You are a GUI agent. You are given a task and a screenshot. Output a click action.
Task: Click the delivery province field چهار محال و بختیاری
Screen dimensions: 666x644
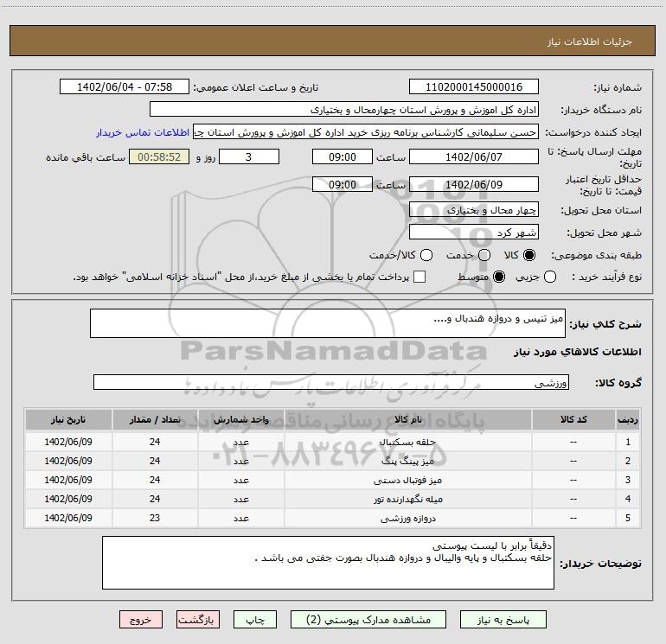474,210
